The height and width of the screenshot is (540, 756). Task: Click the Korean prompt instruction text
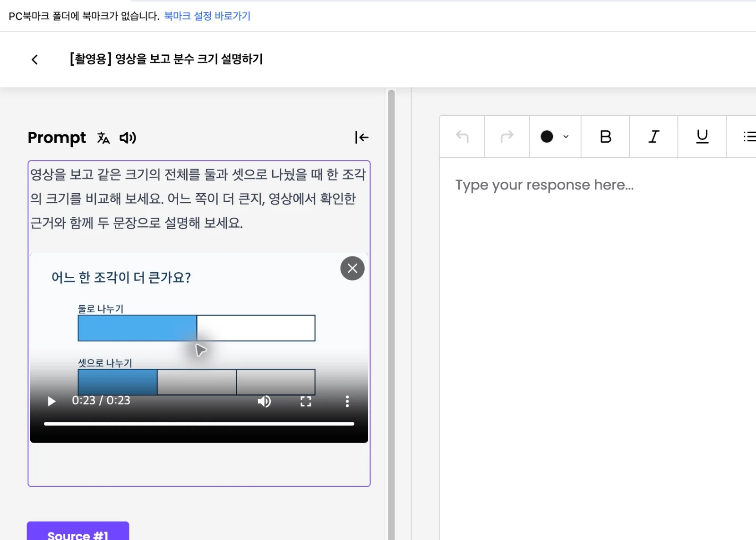(x=198, y=198)
